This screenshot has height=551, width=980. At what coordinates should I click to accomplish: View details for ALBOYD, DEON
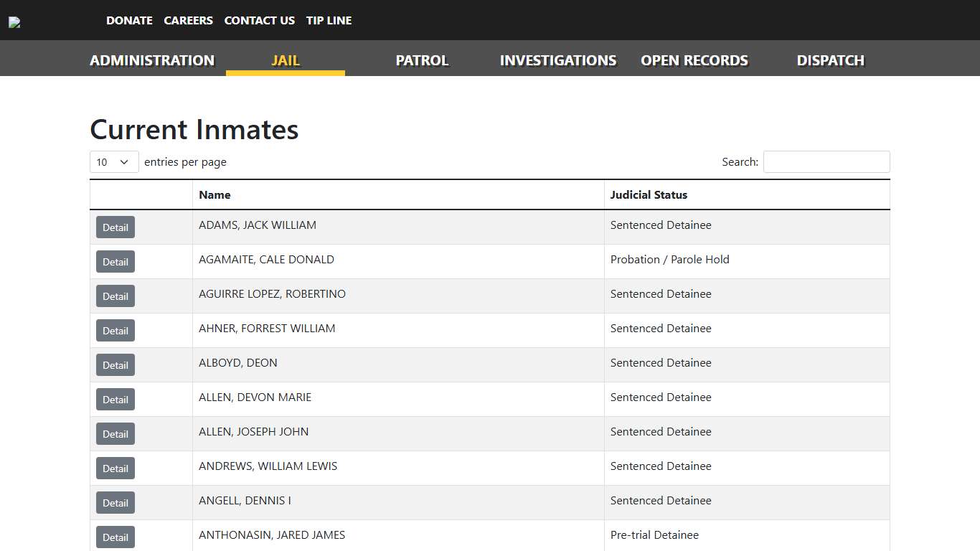(115, 364)
